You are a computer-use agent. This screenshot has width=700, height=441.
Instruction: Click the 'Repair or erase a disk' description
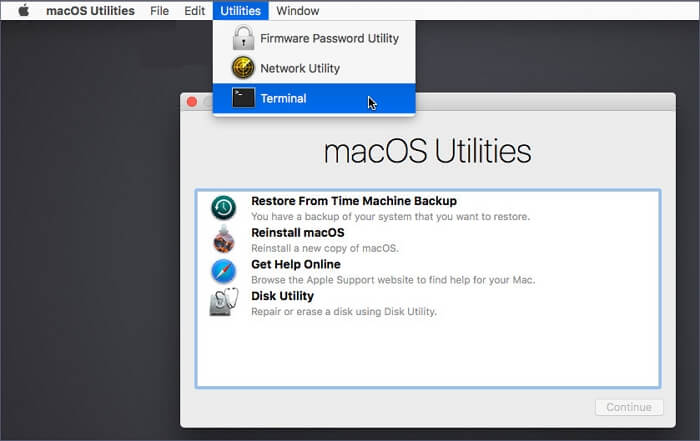[343, 312]
